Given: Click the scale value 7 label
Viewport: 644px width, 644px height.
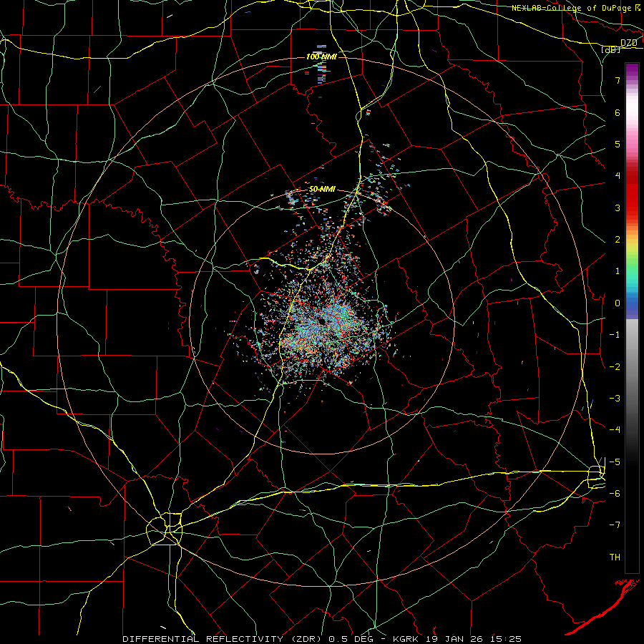Looking at the screenshot, I should tap(618, 80).
